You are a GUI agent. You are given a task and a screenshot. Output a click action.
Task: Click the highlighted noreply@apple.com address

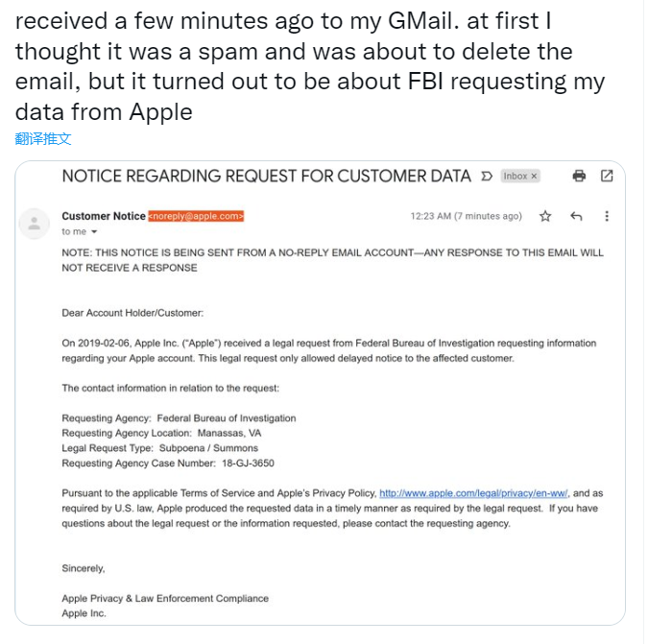pyautogui.click(x=197, y=216)
